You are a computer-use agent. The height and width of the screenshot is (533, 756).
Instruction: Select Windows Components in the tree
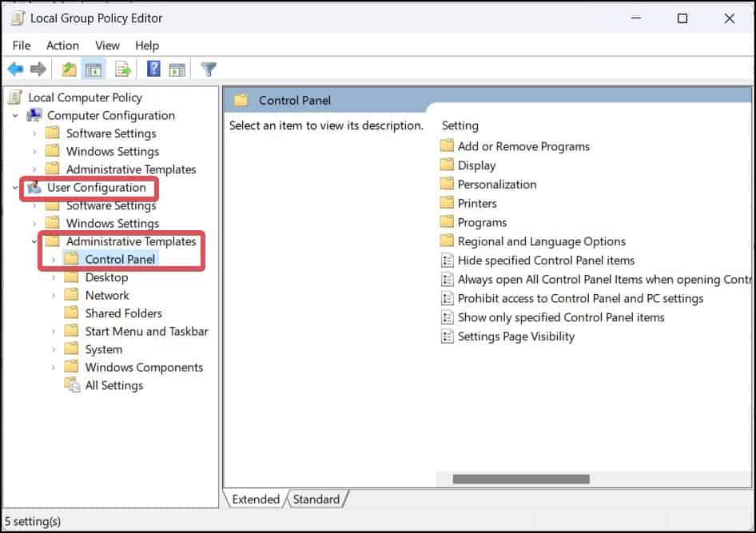point(144,368)
